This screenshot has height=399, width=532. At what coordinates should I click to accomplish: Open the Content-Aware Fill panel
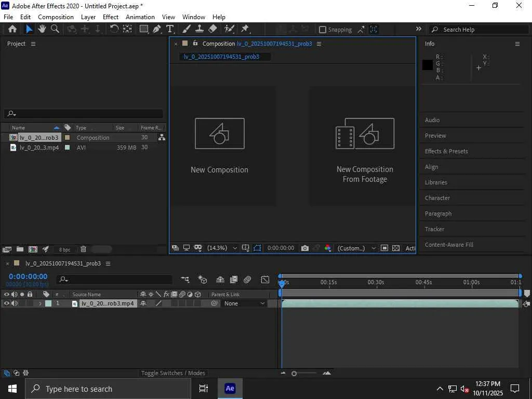click(x=449, y=245)
